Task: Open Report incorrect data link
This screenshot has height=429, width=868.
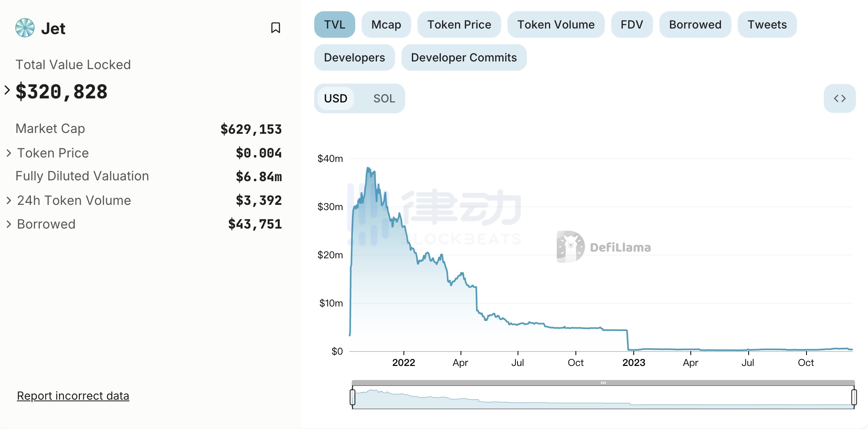Action: point(73,396)
